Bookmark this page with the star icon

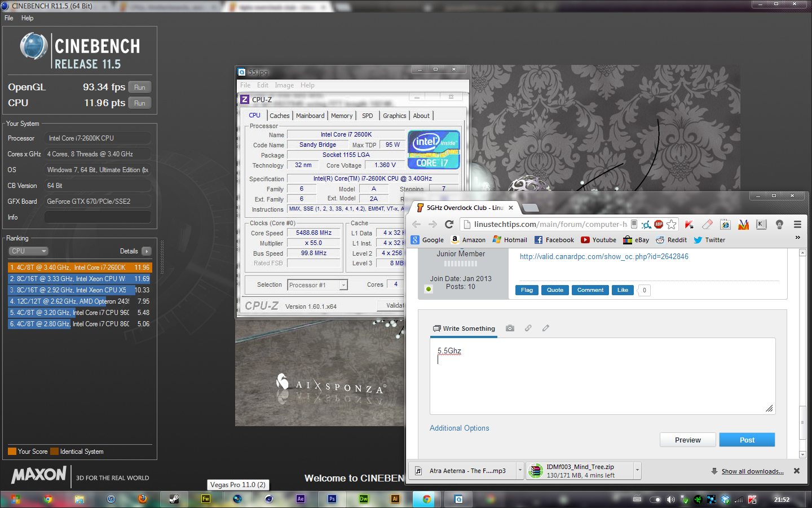[671, 224]
